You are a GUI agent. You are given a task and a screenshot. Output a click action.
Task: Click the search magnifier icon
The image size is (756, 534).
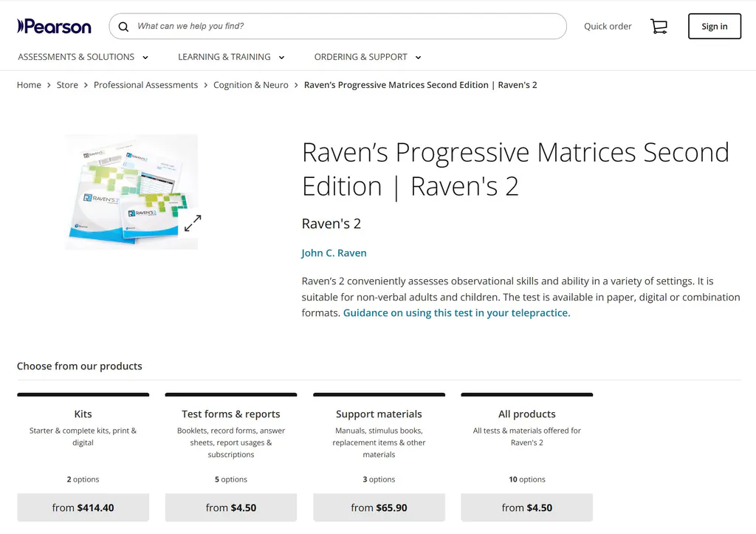(x=123, y=27)
